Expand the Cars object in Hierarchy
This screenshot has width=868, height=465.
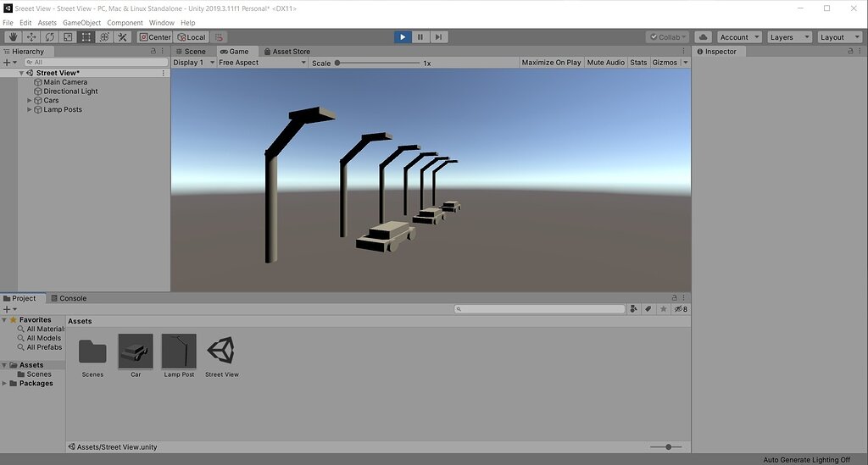click(x=30, y=101)
